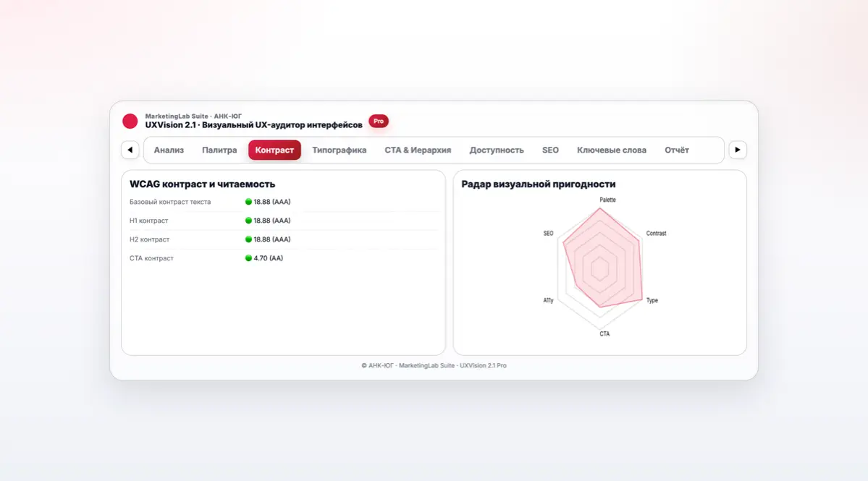This screenshot has height=481, width=868.
Task: Click the 4.70 (AA) value
Action: (x=269, y=258)
